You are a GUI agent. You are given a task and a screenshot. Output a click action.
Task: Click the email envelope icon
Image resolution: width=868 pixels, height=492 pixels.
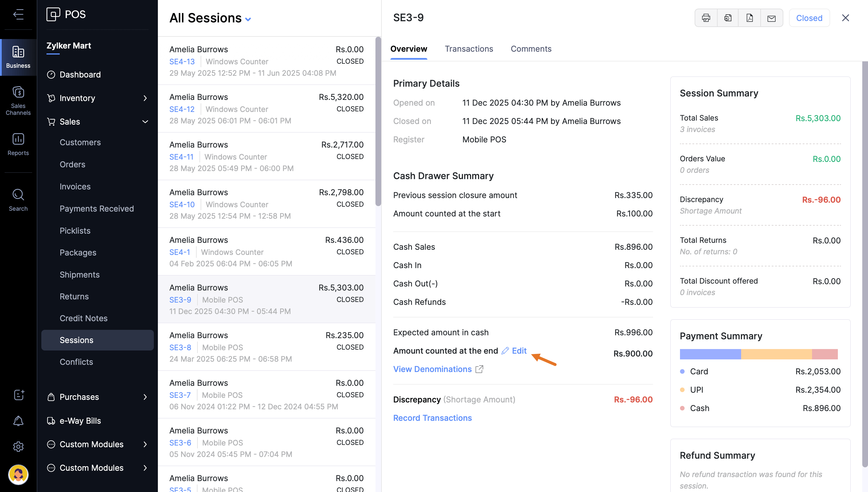(771, 18)
